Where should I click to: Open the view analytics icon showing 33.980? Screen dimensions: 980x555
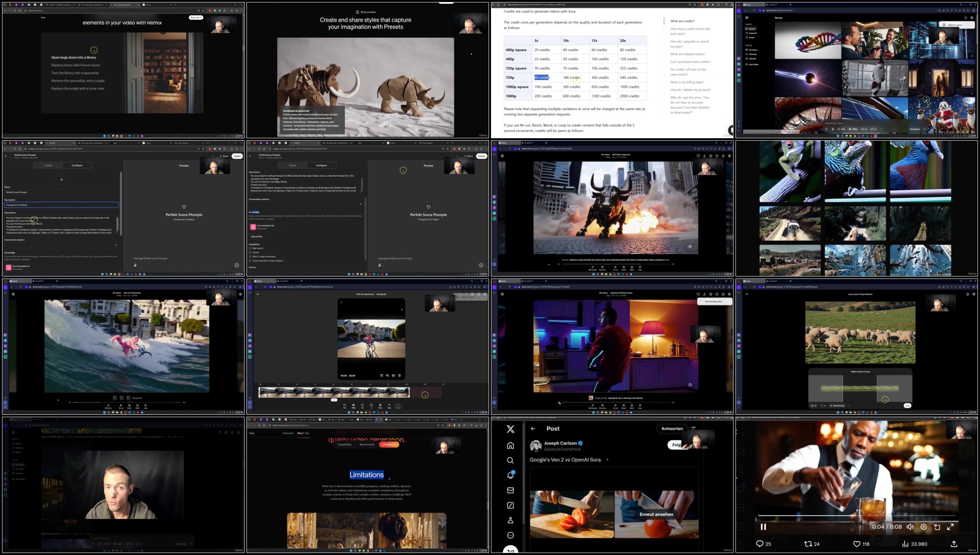(x=905, y=544)
